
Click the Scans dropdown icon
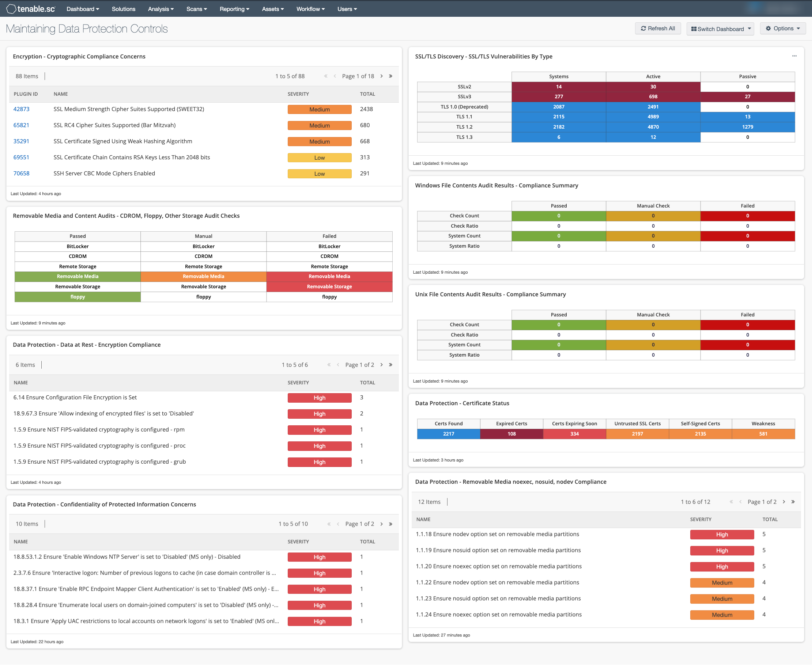[205, 9]
